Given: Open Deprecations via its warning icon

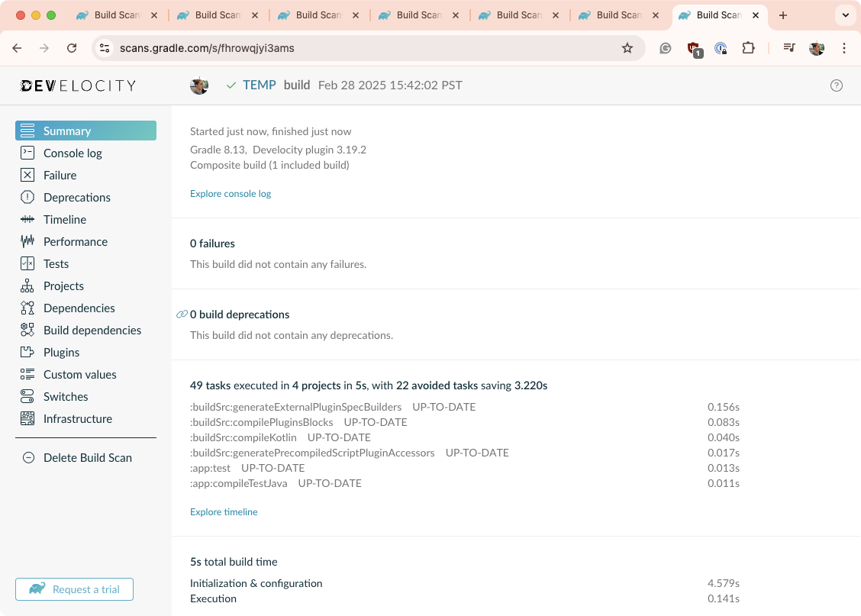Looking at the screenshot, I should [x=27, y=197].
